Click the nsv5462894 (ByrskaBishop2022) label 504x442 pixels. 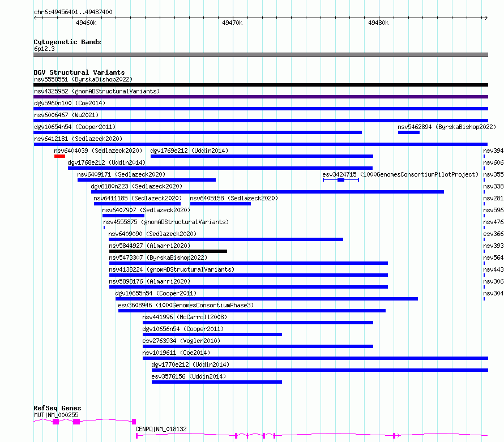coord(447,127)
